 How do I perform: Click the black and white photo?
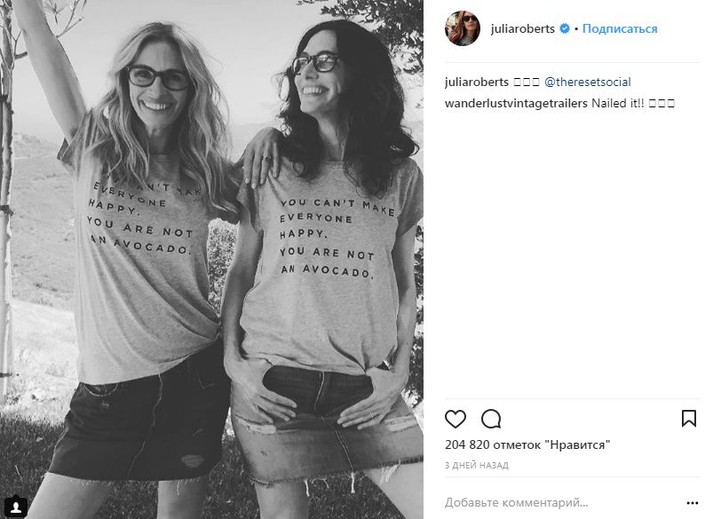point(211,259)
